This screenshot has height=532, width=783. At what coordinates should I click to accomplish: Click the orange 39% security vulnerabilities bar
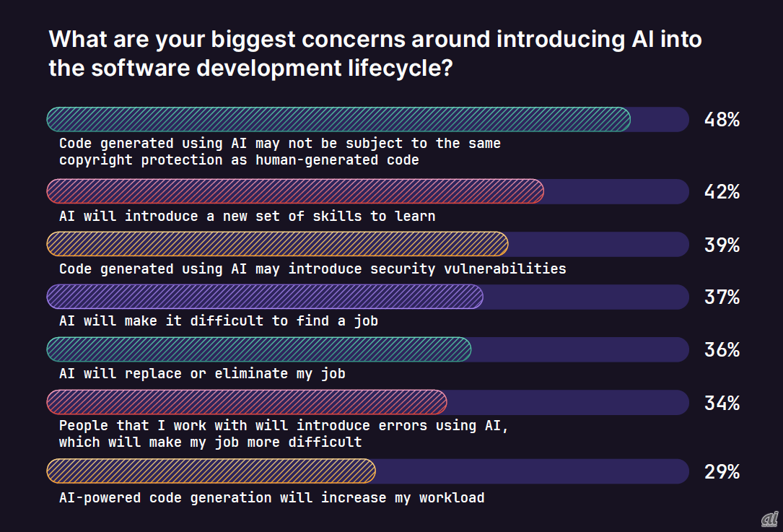[x=277, y=244]
